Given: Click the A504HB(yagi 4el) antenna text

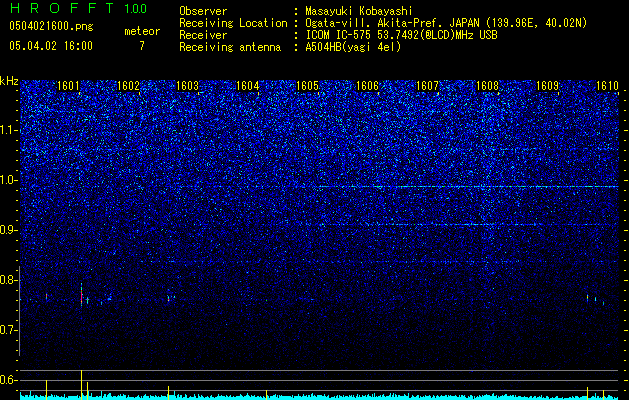Looking at the screenshot, I should pyautogui.click(x=353, y=47).
